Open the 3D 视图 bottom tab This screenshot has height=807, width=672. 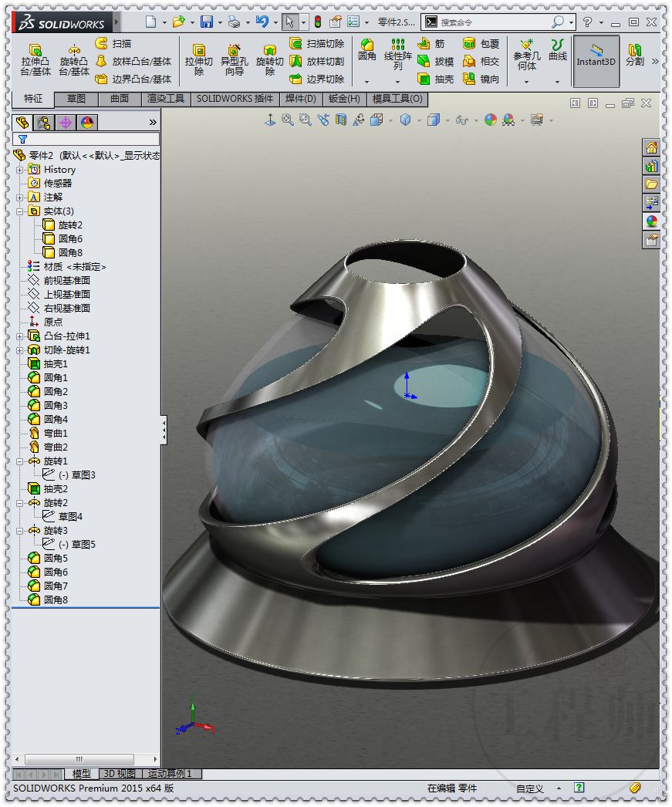click(120, 774)
